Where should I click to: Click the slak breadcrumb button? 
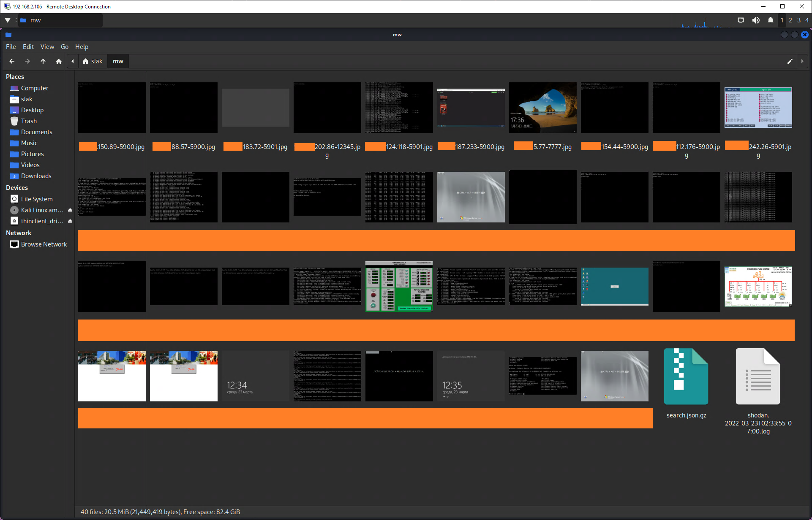pyautogui.click(x=93, y=61)
